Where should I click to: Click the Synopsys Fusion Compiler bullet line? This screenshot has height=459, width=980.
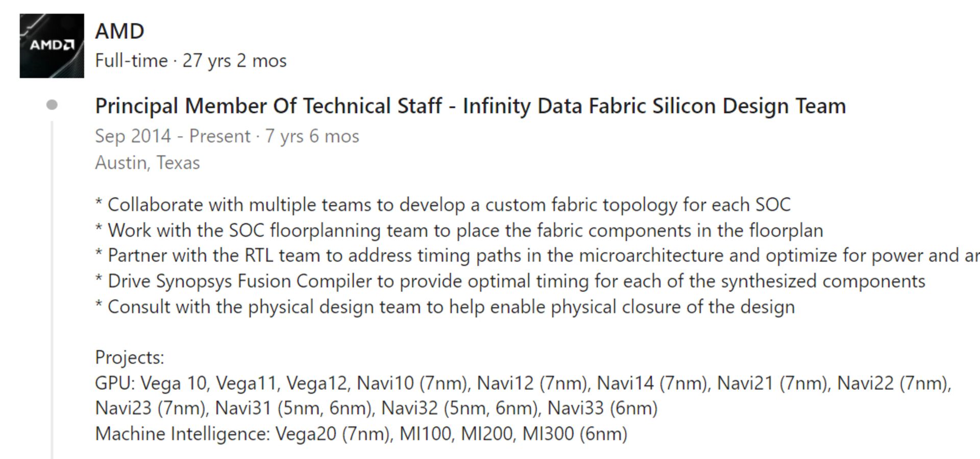coord(510,282)
